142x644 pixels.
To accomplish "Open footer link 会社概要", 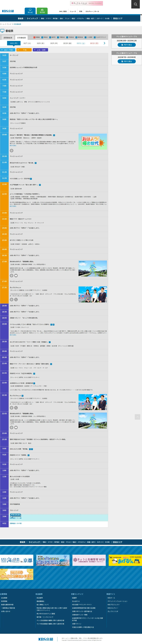I will (4, 598).
